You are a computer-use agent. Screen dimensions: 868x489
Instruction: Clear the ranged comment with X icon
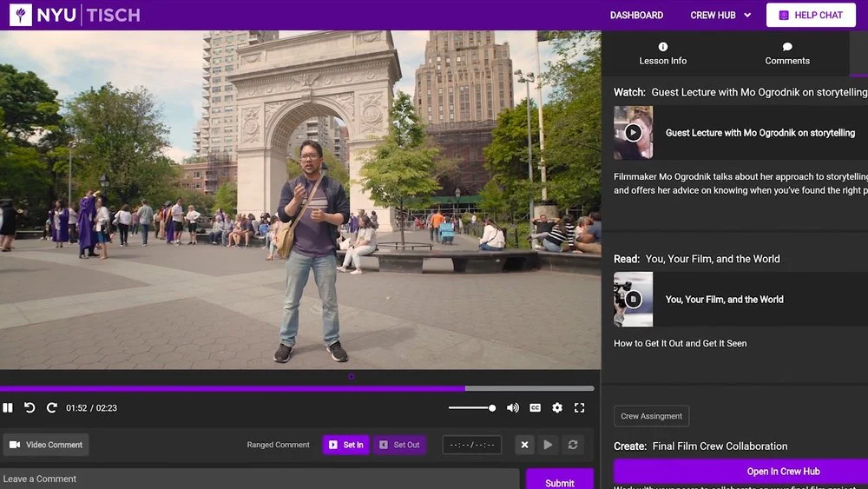(524, 445)
